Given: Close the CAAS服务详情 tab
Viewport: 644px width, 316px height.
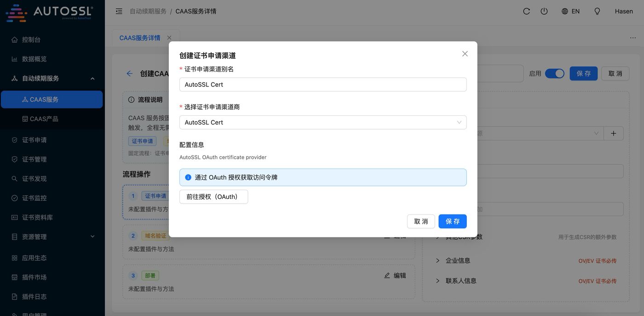Looking at the screenshot, I should click(169, 38).
